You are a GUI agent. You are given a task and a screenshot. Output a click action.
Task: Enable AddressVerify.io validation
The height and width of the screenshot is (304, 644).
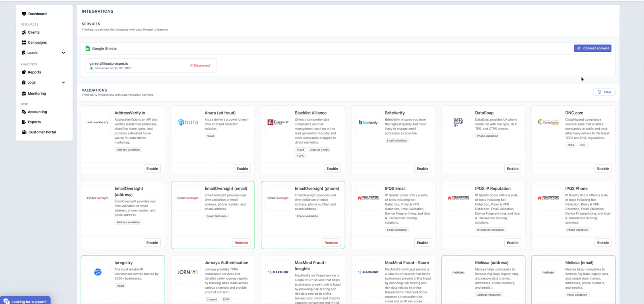click(x=152, y=168)
